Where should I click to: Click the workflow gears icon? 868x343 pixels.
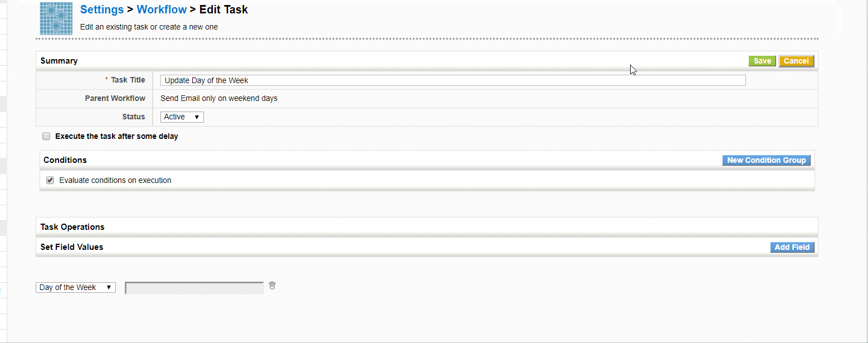56,18
